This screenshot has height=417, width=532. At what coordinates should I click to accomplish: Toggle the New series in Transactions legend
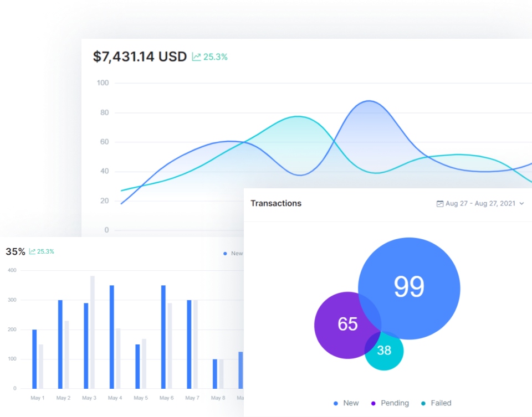[x=351, y=403]
